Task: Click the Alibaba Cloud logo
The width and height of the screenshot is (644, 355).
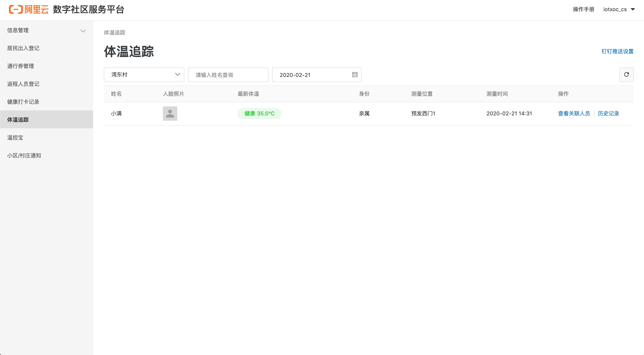Action: point(28,9)
